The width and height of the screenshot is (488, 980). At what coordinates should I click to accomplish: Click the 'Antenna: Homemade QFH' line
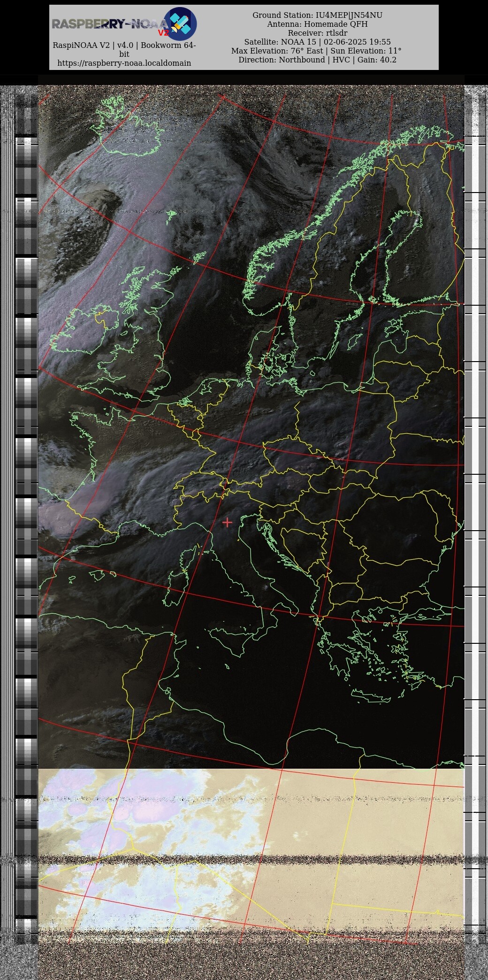[x=318, y=24]
